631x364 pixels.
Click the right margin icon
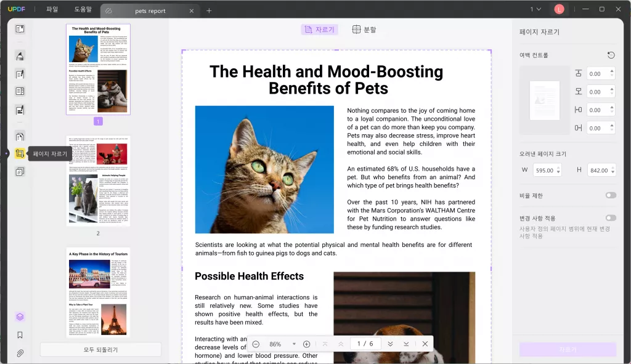tap(578, 128)
